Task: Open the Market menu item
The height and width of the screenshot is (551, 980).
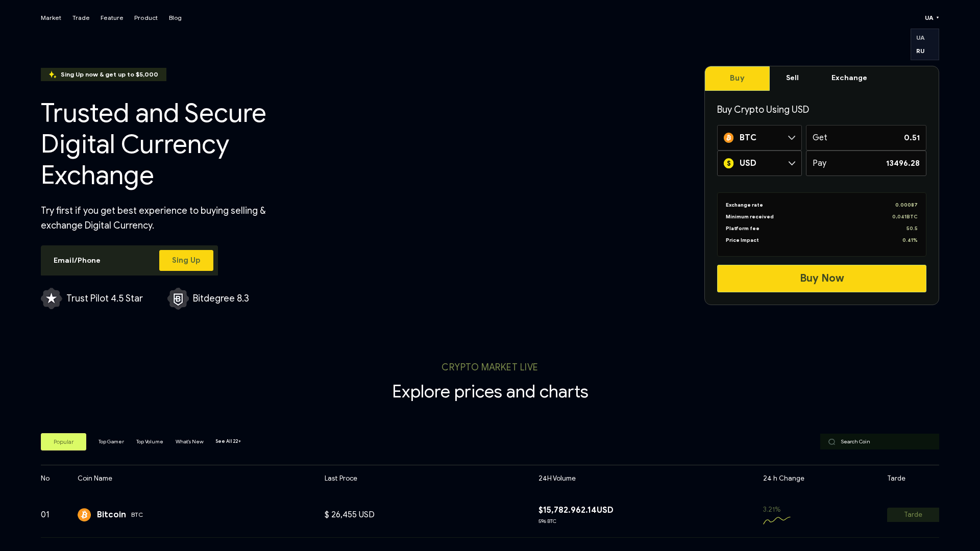Action: (51, 18)
